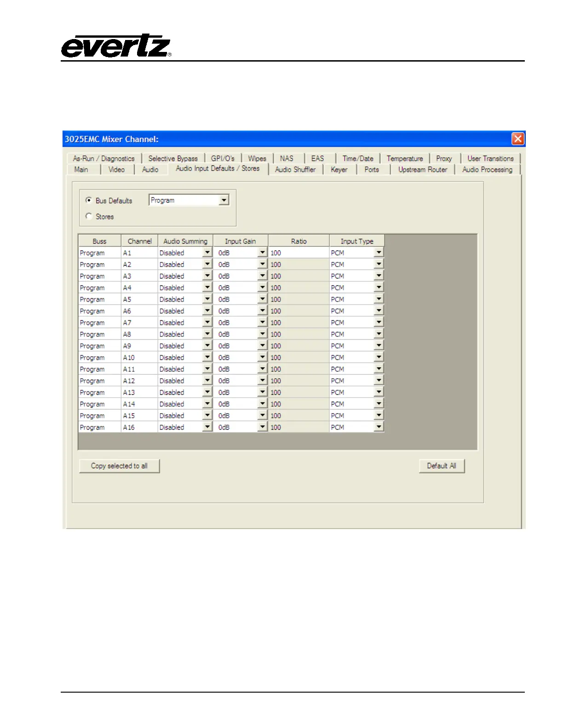Open the Keyer tab
563x728 pixels.
(339, 170)
